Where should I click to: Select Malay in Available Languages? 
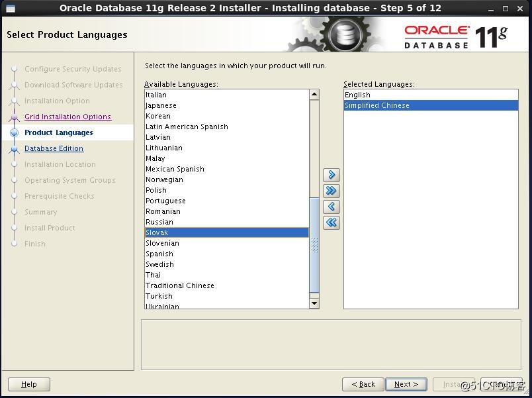pos(227,158)
